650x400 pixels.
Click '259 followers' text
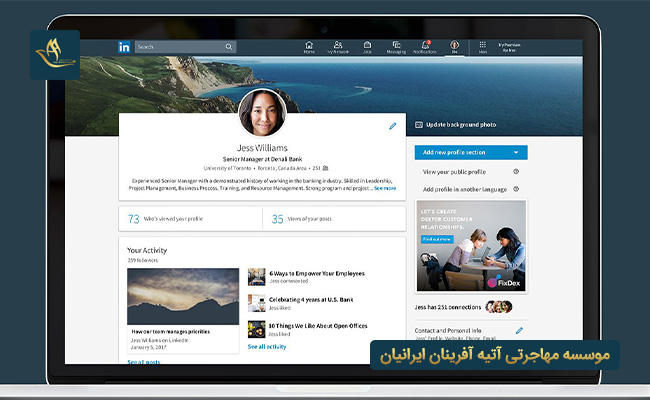[143, 260]
